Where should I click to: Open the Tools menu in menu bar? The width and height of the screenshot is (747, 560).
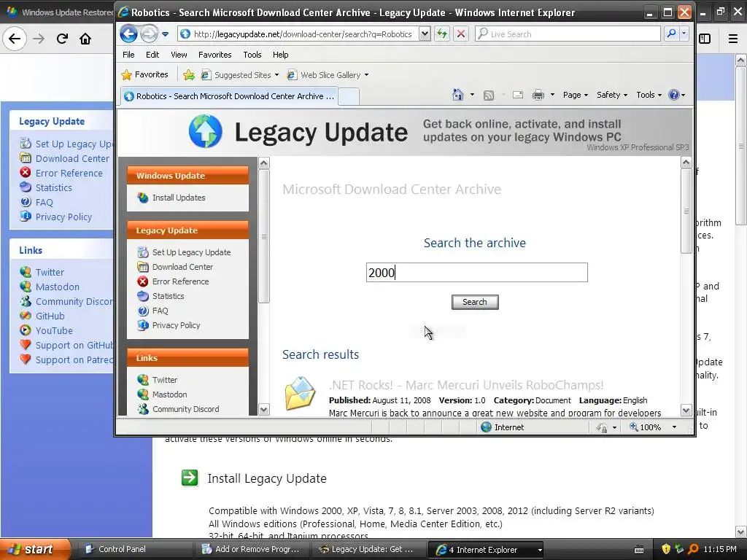coord(252,55)
